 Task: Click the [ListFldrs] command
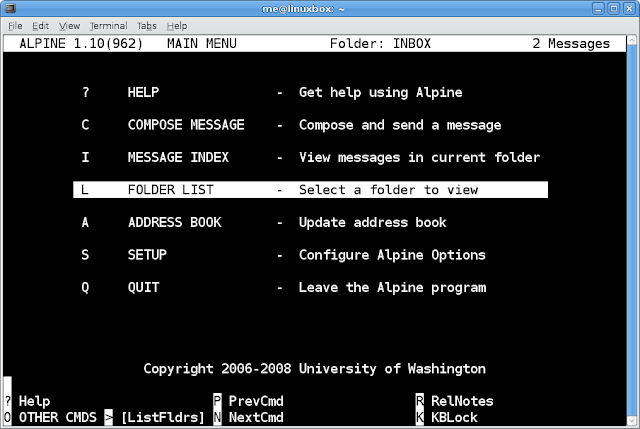[163, 418]
